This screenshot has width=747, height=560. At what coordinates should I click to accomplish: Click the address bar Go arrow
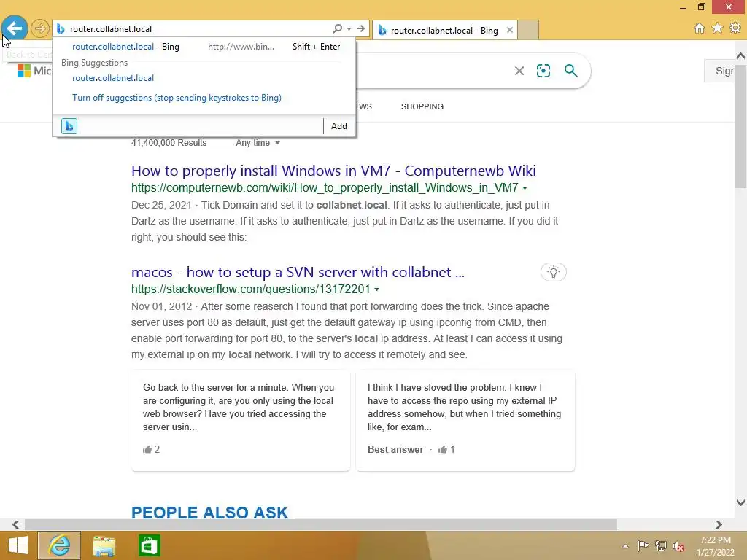pos(360,28)
